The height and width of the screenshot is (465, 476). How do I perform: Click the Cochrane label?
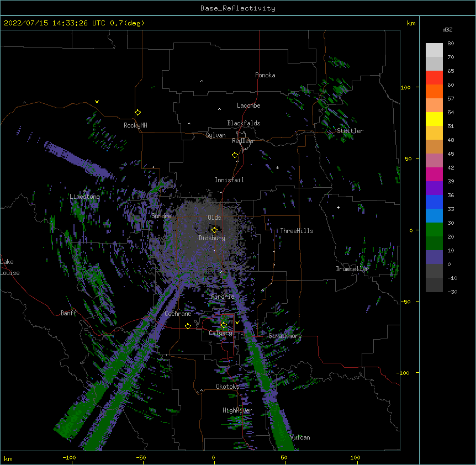point(178,314)
